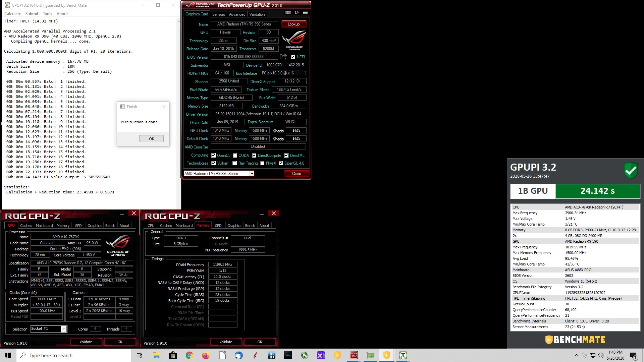Click OK in CPU-Z Memory timings window

[x=260, y=342]
